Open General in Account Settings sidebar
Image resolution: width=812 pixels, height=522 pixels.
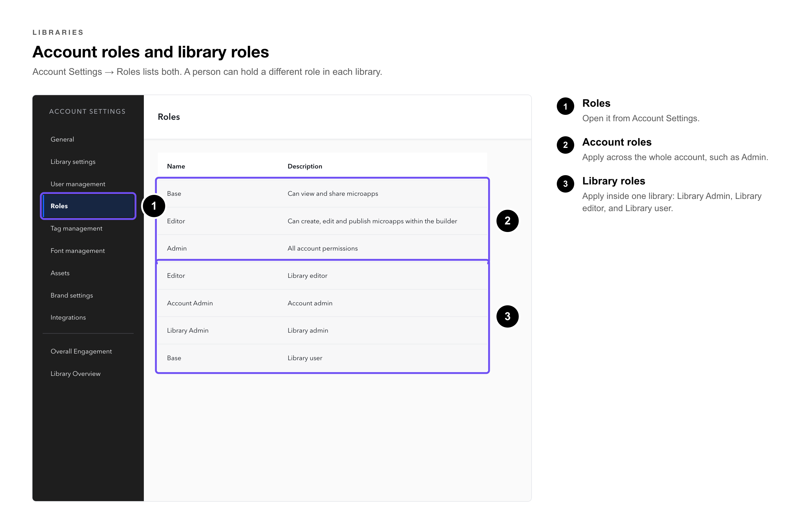click(62, 139)
